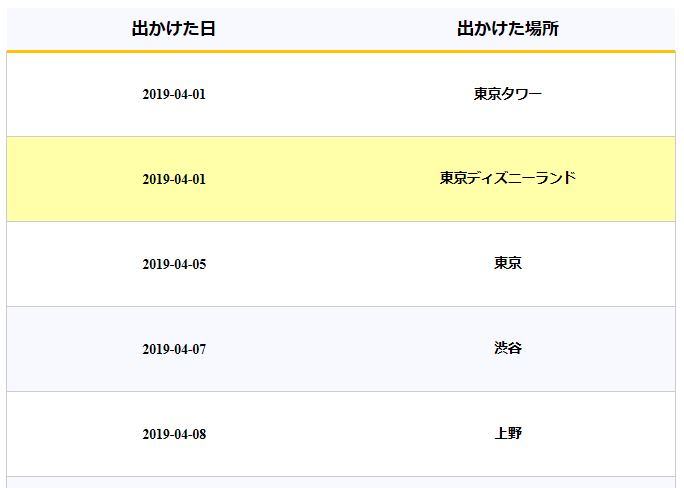Click the 渋谷 place cell
684x488 pixels.
[508, 348]
